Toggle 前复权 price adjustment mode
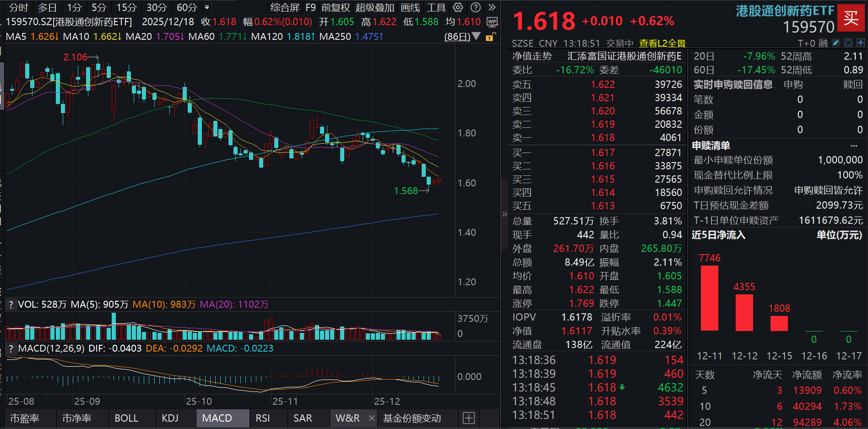 pos(336,7)
